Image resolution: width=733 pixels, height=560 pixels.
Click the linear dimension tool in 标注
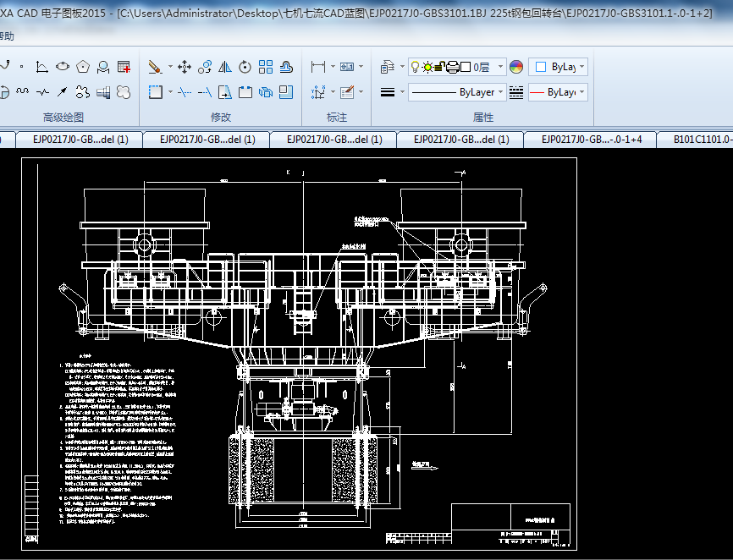pyautogui.click(x=318, y=67)
